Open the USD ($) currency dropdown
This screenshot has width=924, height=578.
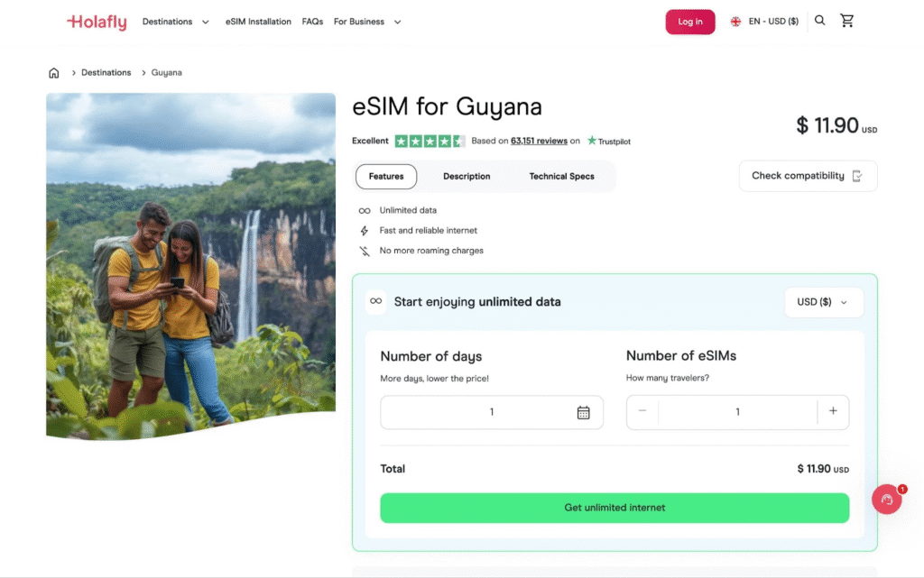[x=823, y=302]
